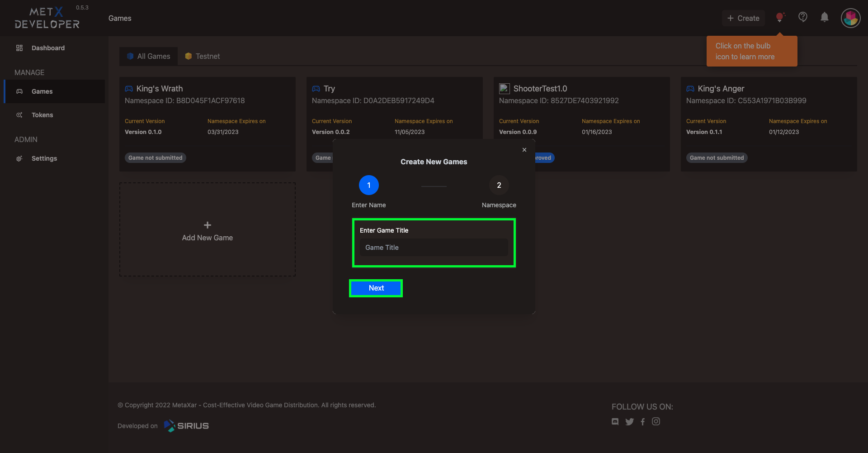Click the Next button

[376, 288]
